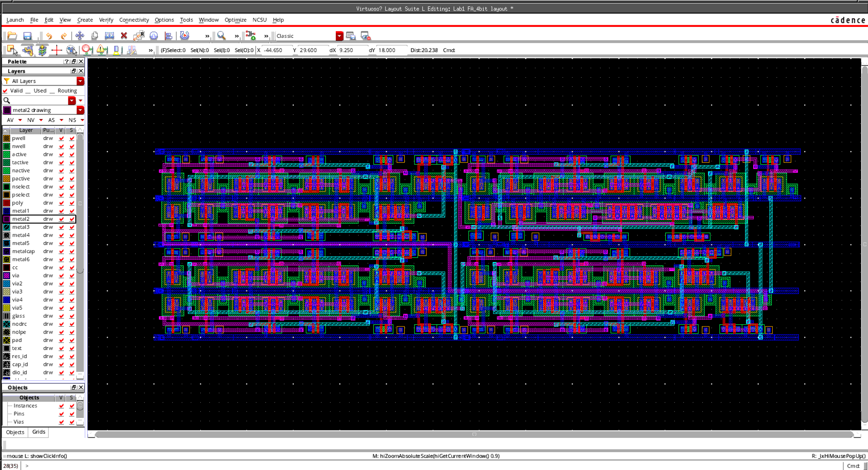This screenshot has height=470, width=868.
Task: Switch to the Grids tab
Action: point(38,432)
